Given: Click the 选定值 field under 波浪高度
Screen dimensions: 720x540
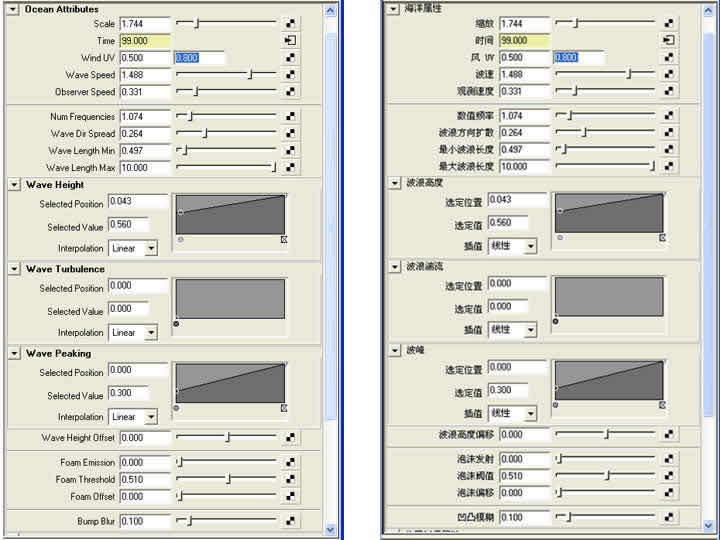Looking at the screenshot, I should point(508,223).
